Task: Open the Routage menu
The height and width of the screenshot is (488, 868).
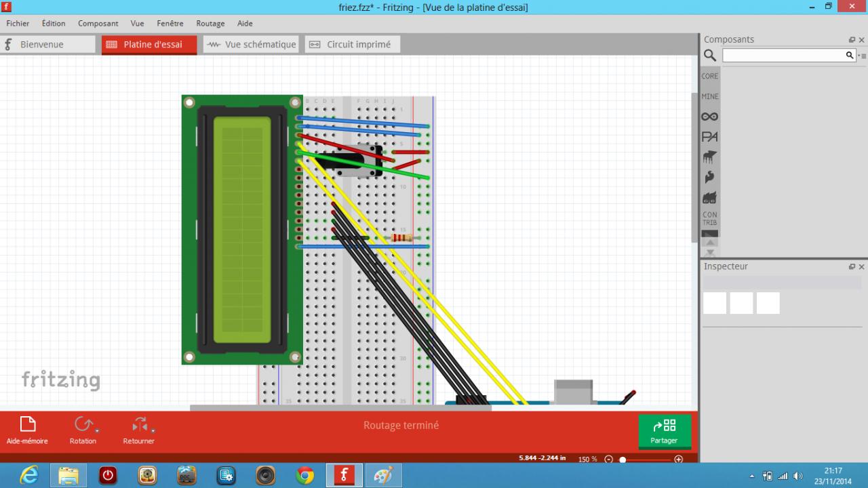Action: pos(210,23)
